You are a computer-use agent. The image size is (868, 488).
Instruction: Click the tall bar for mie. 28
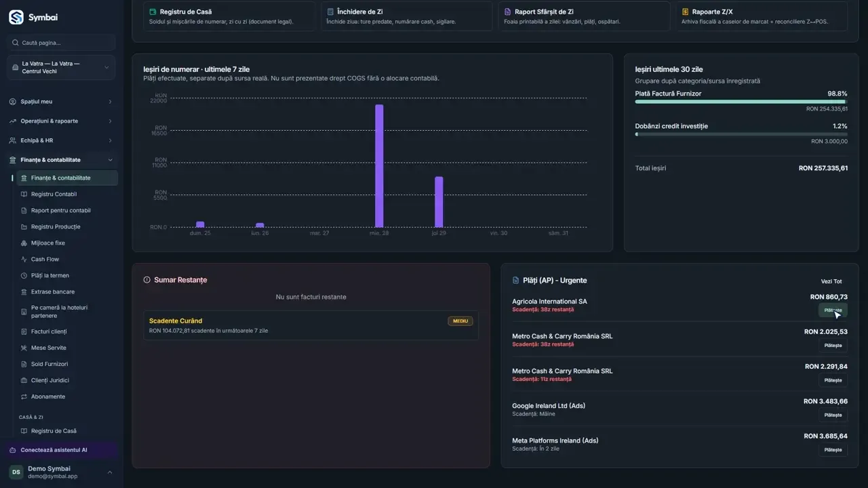pyautogui.click(x=379, y=166)
